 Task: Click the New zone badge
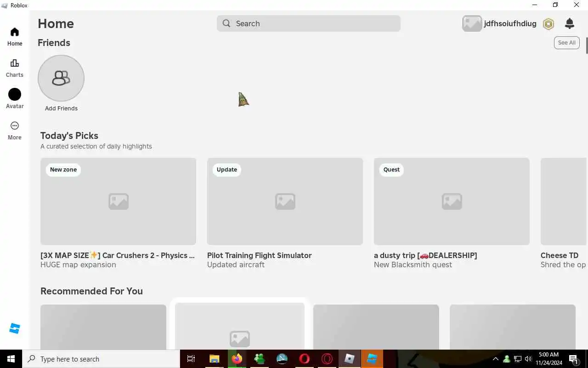pos(63,170)
